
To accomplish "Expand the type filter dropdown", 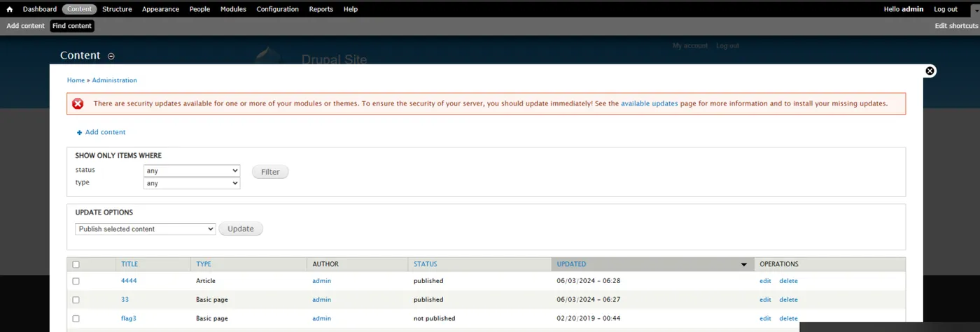I will pyautogui.click(x=192, y=183).
